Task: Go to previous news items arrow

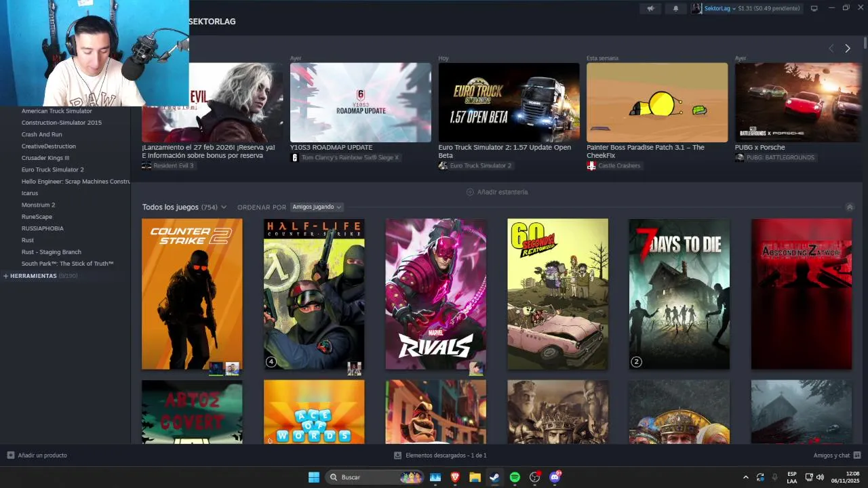Action: click(831, 48)
